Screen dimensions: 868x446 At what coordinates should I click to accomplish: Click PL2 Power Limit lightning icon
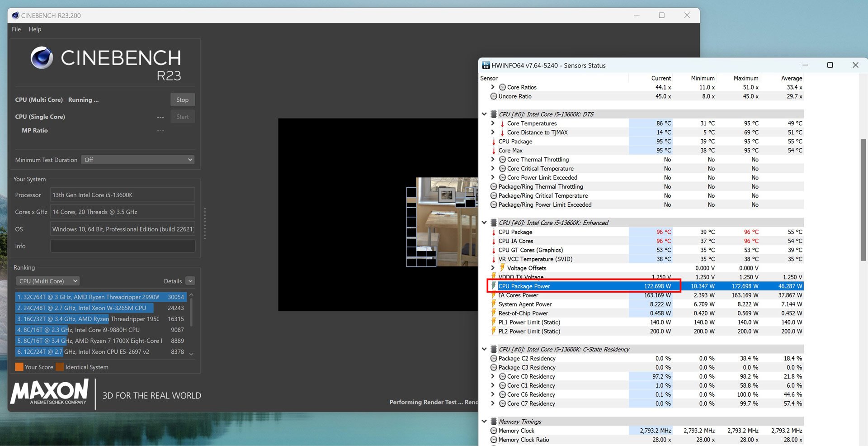pos(494,331)
